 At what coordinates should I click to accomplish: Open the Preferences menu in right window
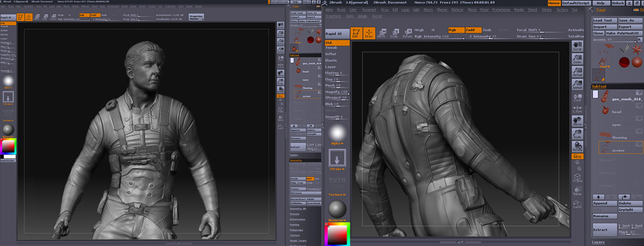(x=501, y=9)
